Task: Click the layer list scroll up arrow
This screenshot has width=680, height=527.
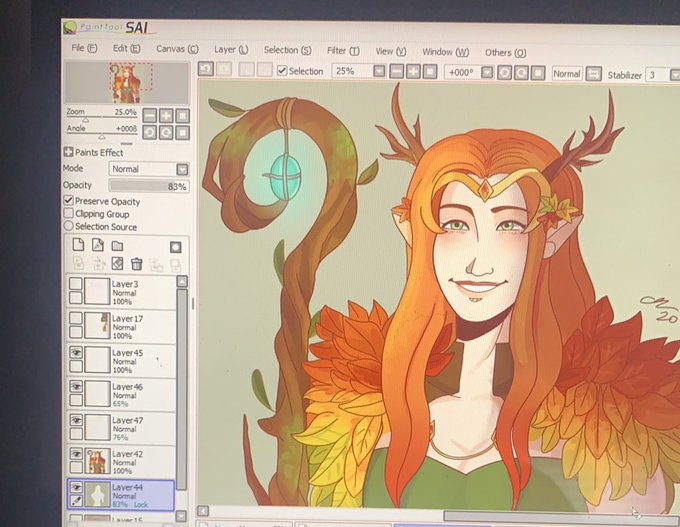Action: (182, 282)
